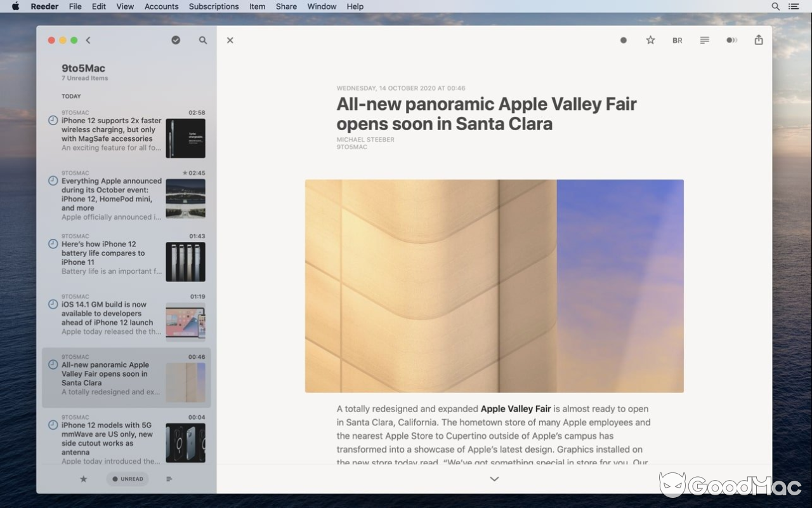Toggle unread status dot in the toolbar

tap(622, 40)
